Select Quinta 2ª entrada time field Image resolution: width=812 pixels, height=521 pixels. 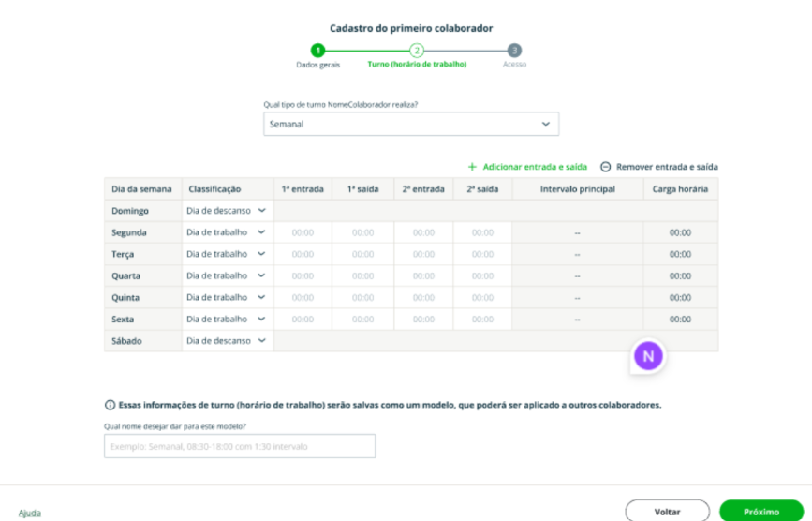[423, 298]
